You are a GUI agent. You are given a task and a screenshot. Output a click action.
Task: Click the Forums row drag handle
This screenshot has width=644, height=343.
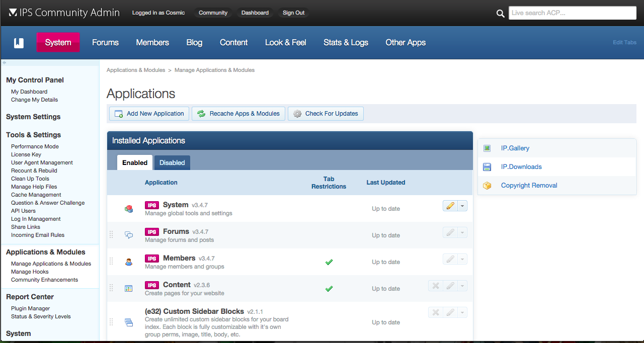click(112, 235)
